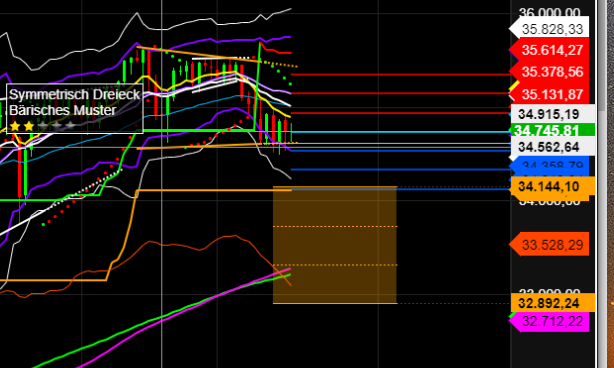Click the red 35.131,87 price tag
This screenshot has width=614, height=368.
[549, 94]
